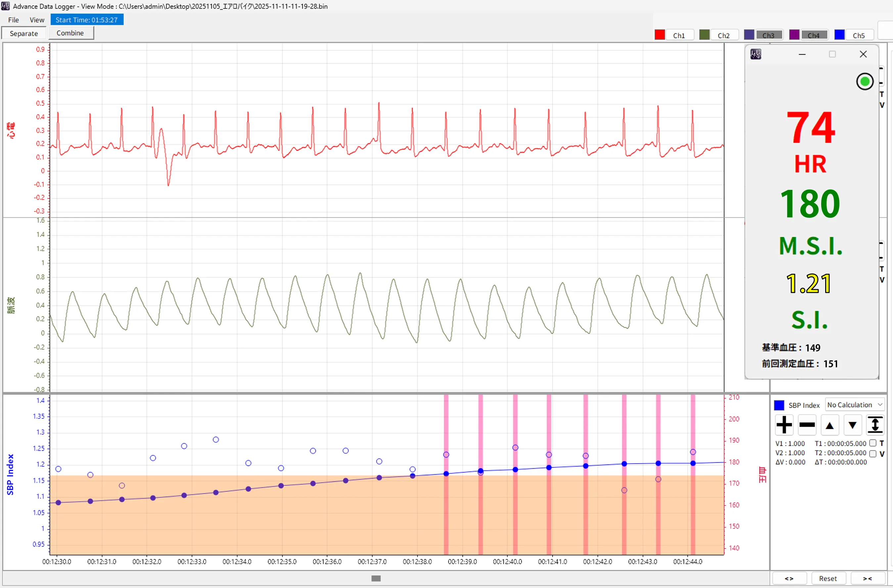Click the Combine button

70,33
